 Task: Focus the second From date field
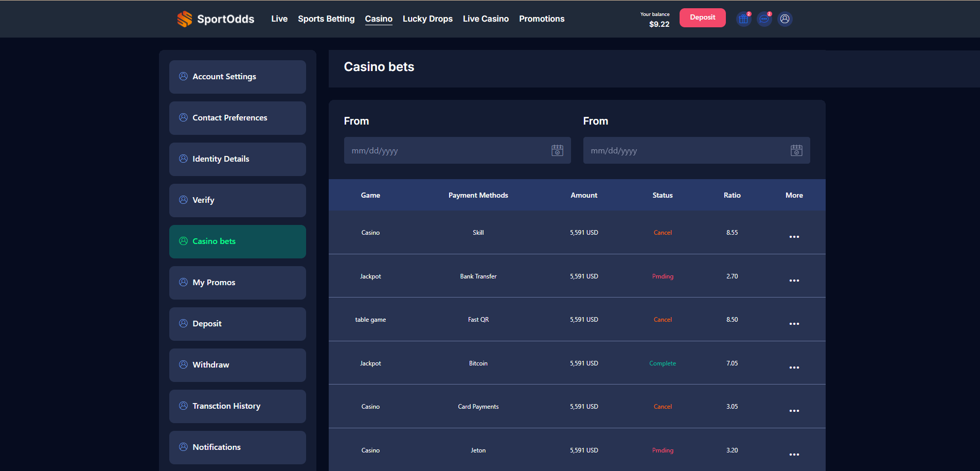(697, 150)
